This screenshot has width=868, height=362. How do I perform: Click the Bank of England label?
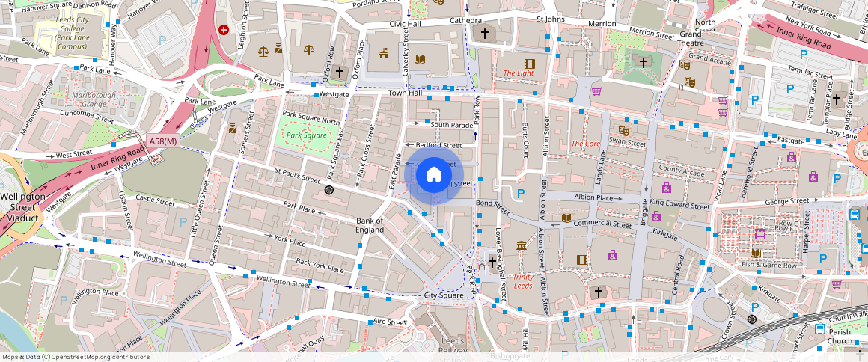pos(370,225)
